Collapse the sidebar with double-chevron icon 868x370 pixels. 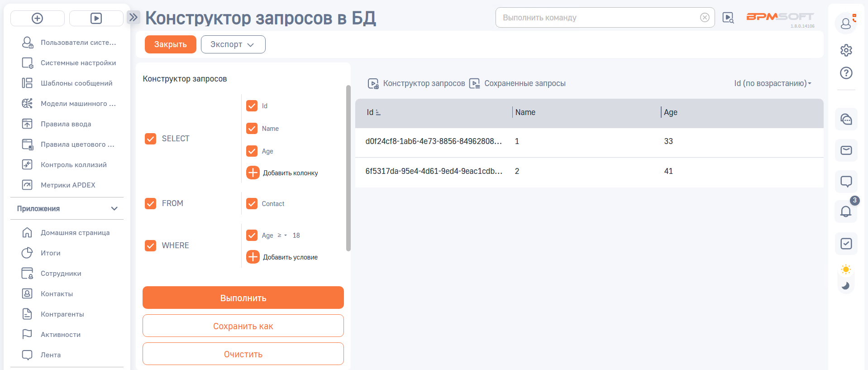[x=133, y=18]
